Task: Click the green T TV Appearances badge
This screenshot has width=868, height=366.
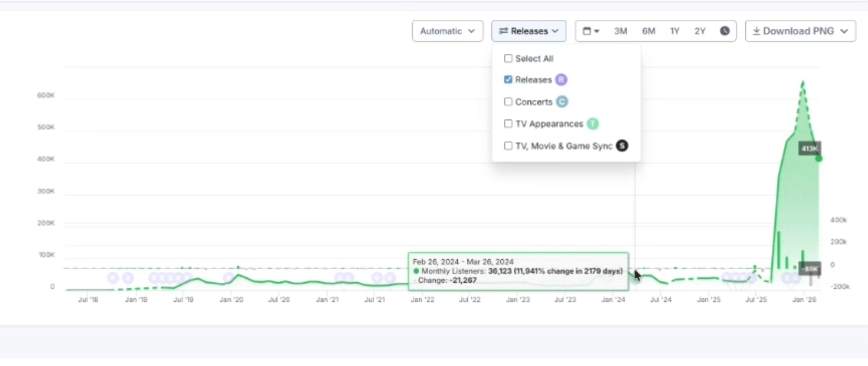Action: pyautogui.click(x=593, y=124)
